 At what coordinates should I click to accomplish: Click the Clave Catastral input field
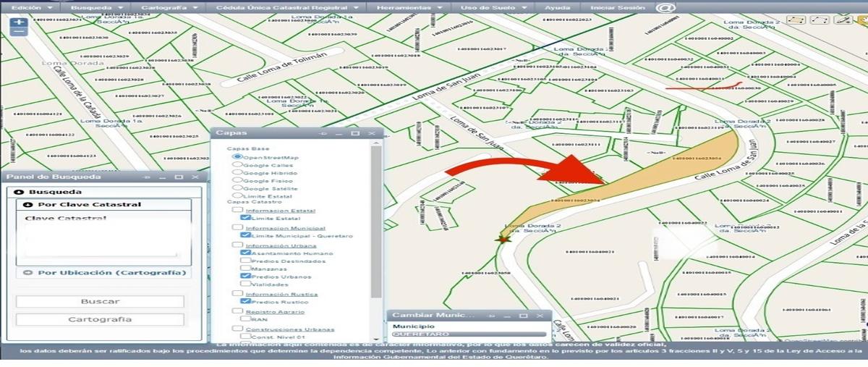point(102,240)
